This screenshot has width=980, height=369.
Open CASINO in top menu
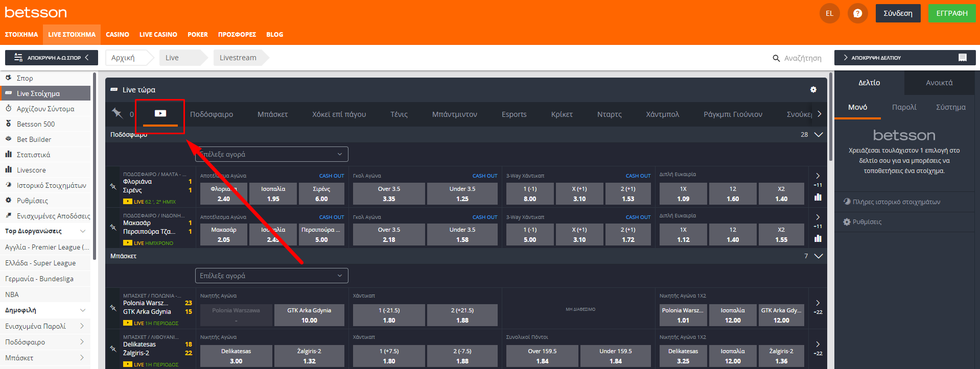pos(118,35)
